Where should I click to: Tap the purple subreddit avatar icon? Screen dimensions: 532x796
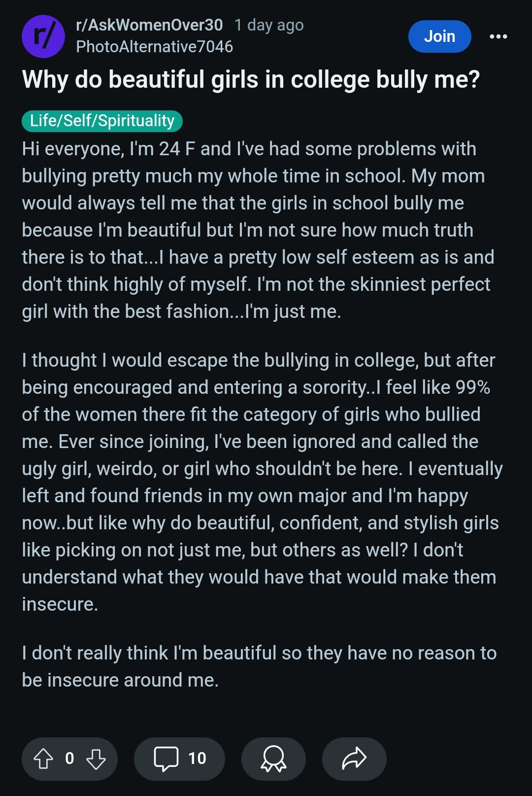pyautogui.click(x=43, y=36)
